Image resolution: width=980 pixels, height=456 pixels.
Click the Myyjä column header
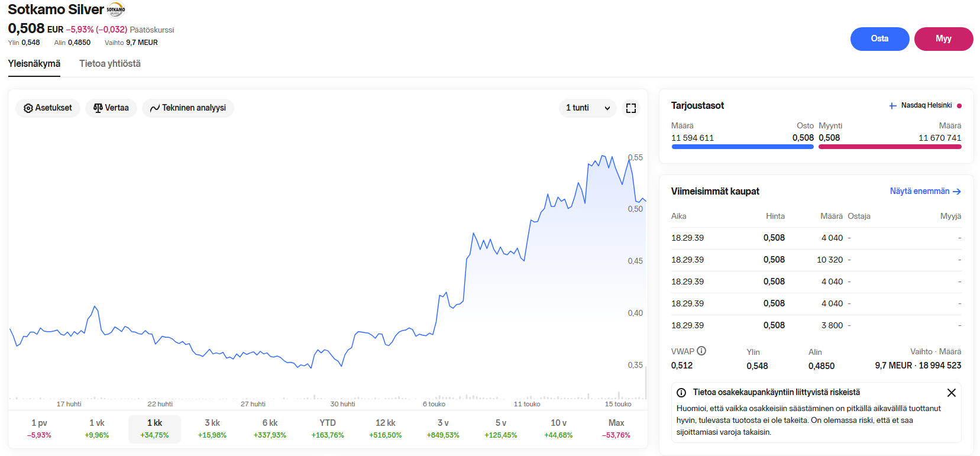click(x=951, y=216)
